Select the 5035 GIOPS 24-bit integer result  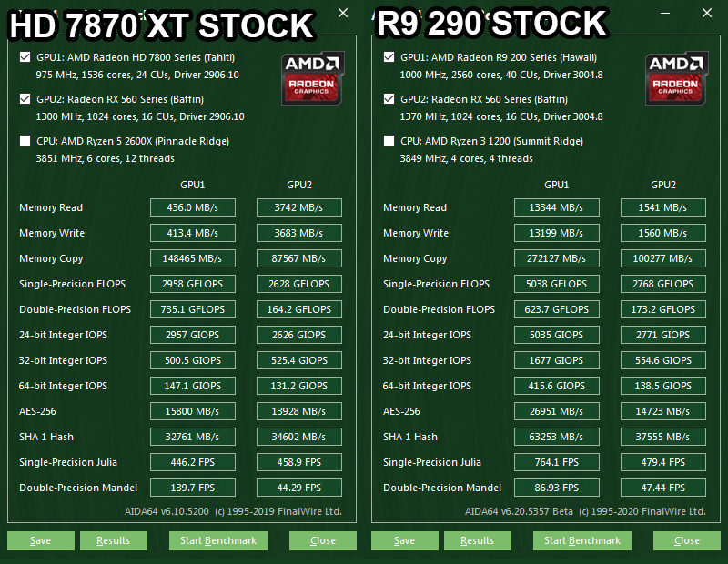click(x=557, y=335)
